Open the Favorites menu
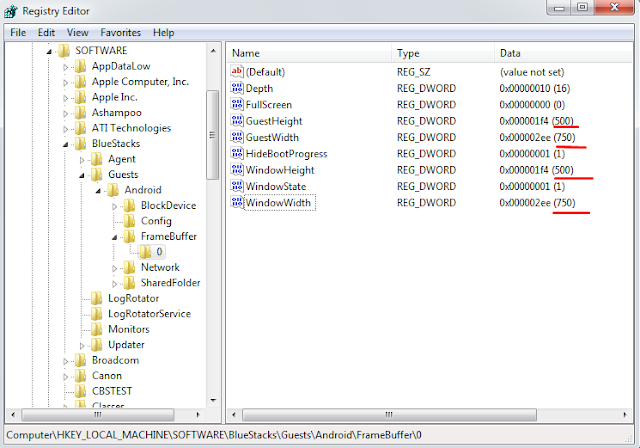The height and width of the screenshot is (448, 640). click(x=120, y=33)
